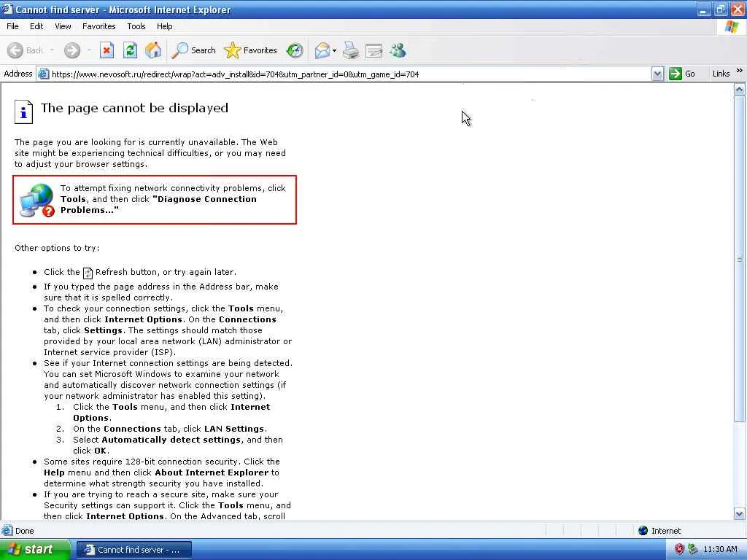Open the View menu
Image resolution: width=747 pixels, height=560 pixels.
pyautogui.click(x=63, y=26)
